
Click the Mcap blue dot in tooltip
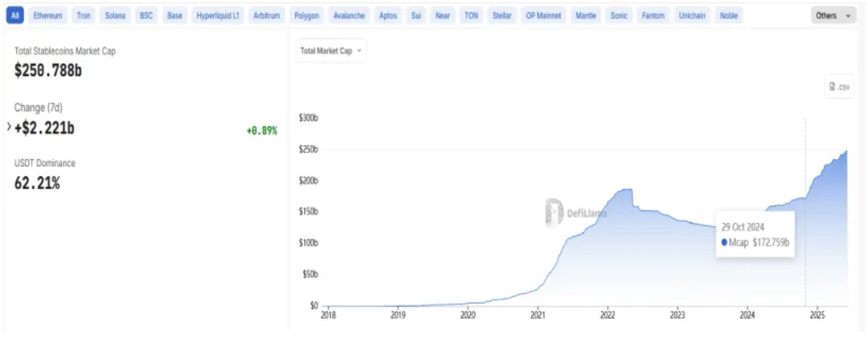coord(725,242)
